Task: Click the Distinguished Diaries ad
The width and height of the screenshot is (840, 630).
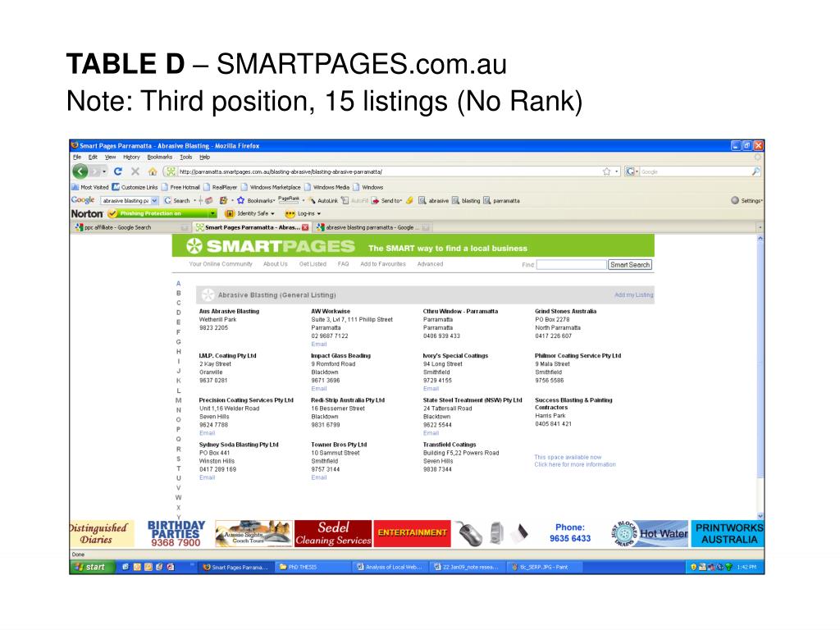Action: click(x=101, y=533)
